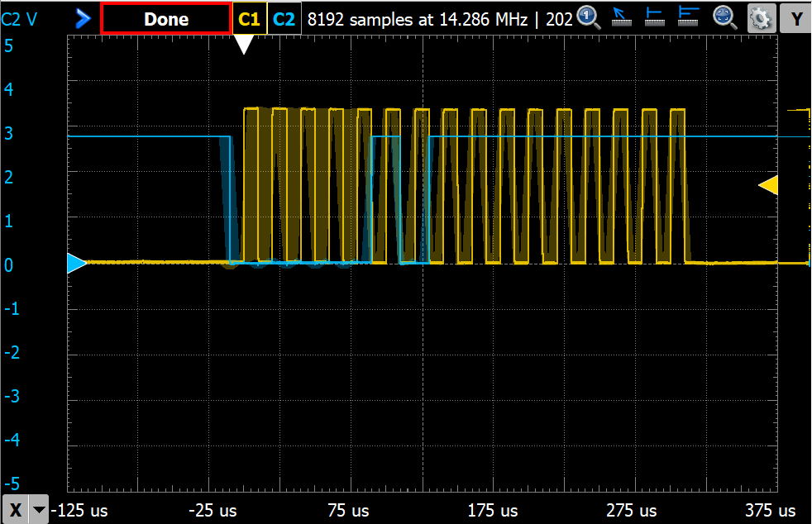Click the '-125 us' time axis label

point(79,511)
